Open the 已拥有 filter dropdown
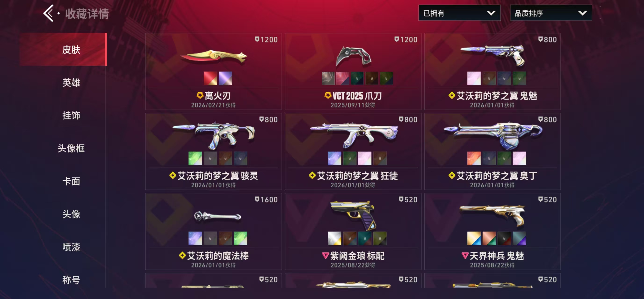 click(x=459, y=13)
